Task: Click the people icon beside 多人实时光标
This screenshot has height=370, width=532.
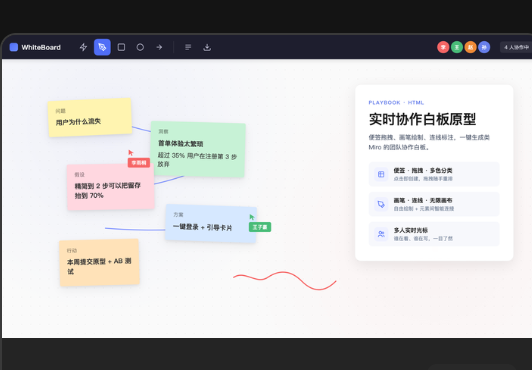Action: click(x=381, y=234)
